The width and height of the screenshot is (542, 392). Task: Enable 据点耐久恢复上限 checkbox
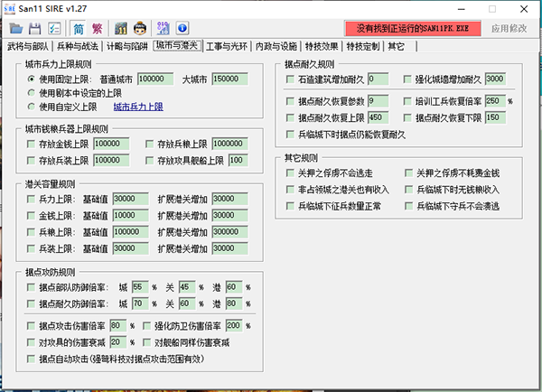click(290, 118)
